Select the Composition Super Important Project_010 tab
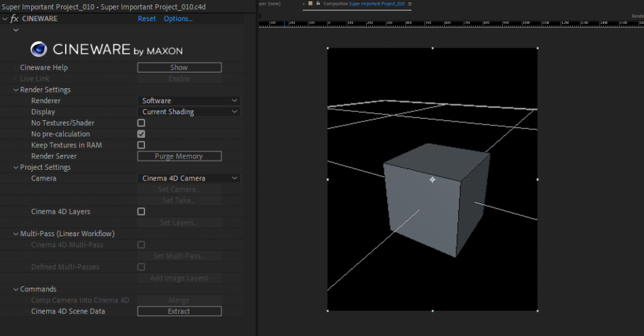644x336 pixels. tap(364, 3)
